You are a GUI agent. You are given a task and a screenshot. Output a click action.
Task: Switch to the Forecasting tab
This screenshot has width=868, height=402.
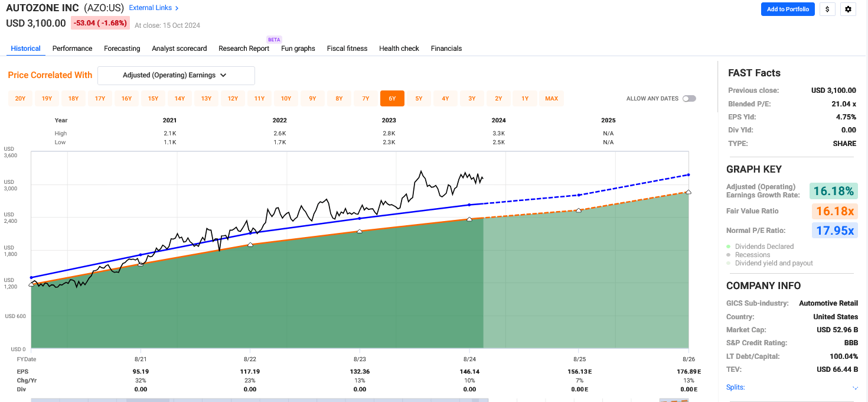(x=122, y=48)
